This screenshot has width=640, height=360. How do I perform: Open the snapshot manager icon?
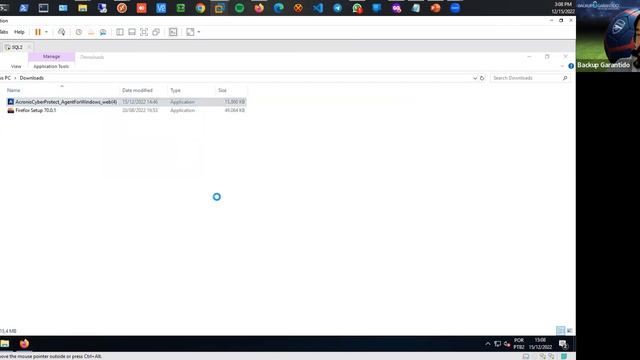[103, 32]
